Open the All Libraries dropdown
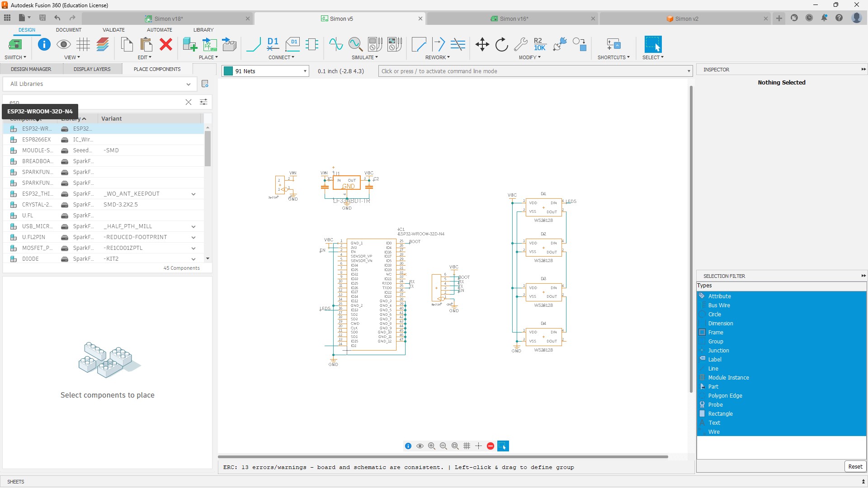This screenshot has width=868, height=488. point(100,84)
